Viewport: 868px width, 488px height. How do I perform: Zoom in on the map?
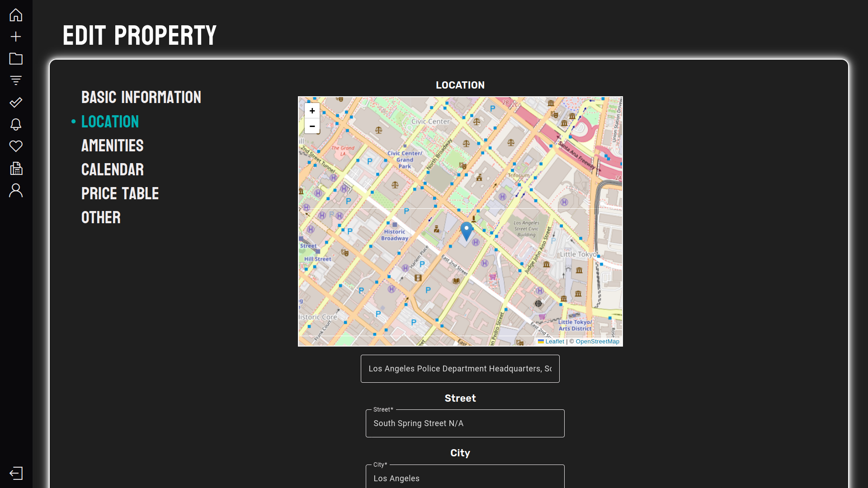tap(312, 111)
